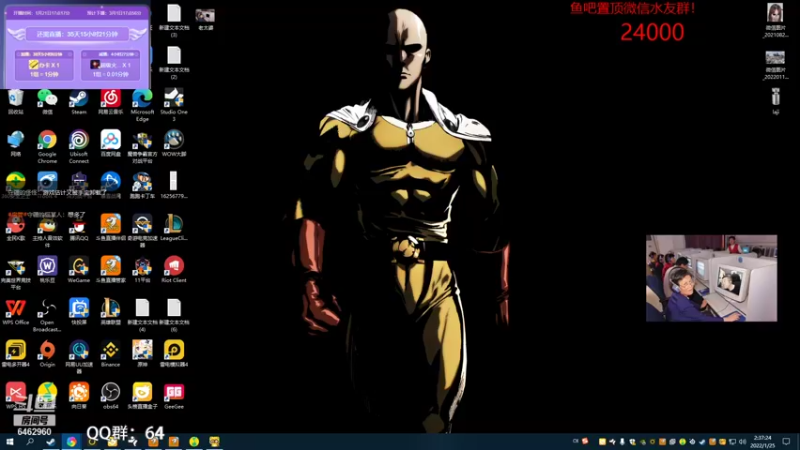
Task: Click the volume speaker tray icon
Action: coord(743,442)
